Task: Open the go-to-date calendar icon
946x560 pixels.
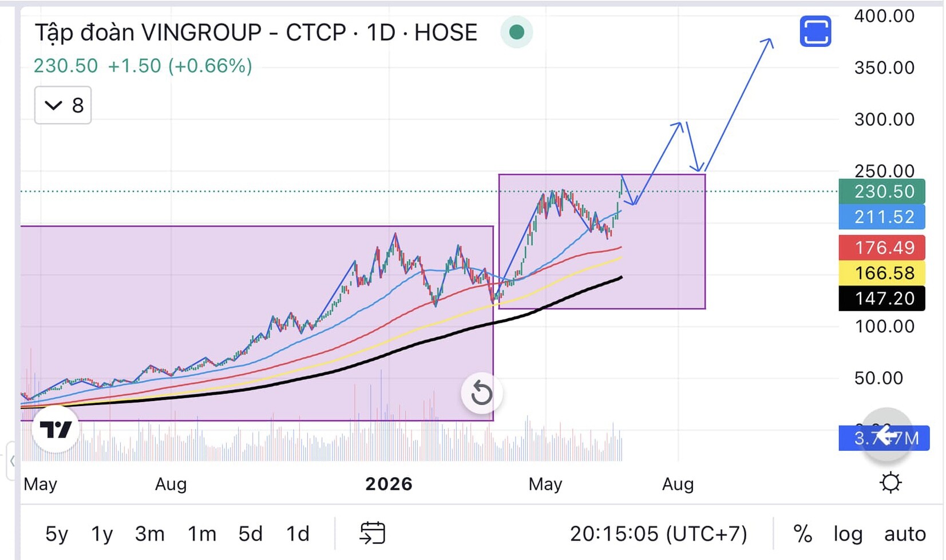Action: (x=373, y=533)
